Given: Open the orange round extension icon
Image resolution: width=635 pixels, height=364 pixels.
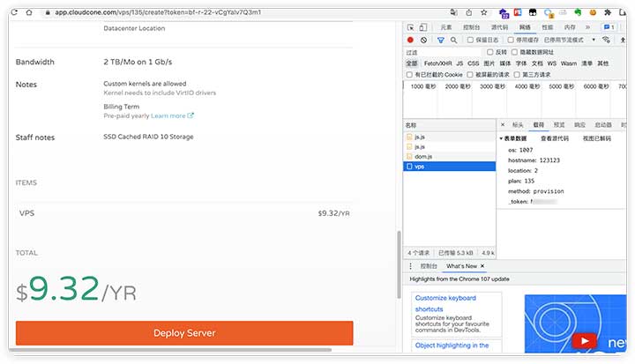Looking at the screenshot, I should (x=593, y=12).
